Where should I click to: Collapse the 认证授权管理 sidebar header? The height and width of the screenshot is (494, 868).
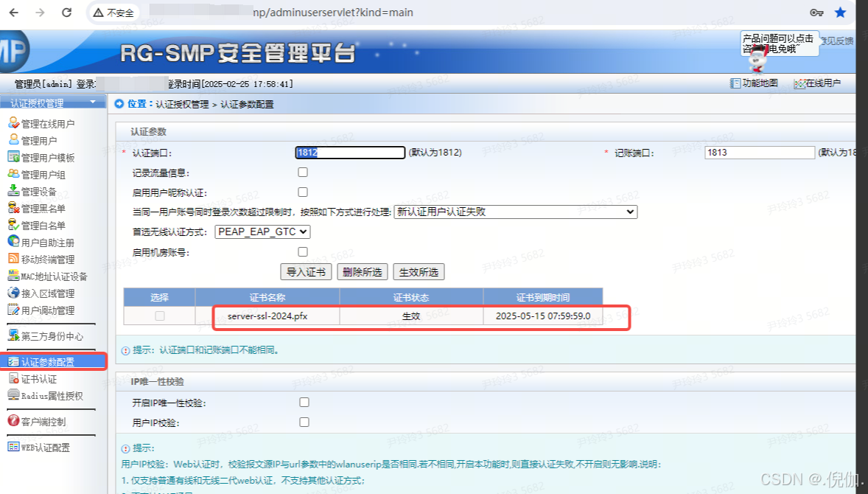53,103
